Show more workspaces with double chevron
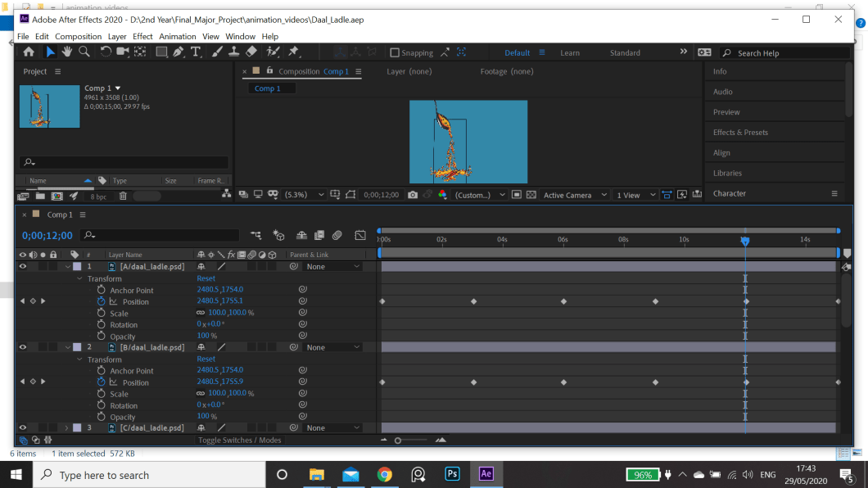Image resolution: width=868 pixels, height=488 pixels. (684, 52)
